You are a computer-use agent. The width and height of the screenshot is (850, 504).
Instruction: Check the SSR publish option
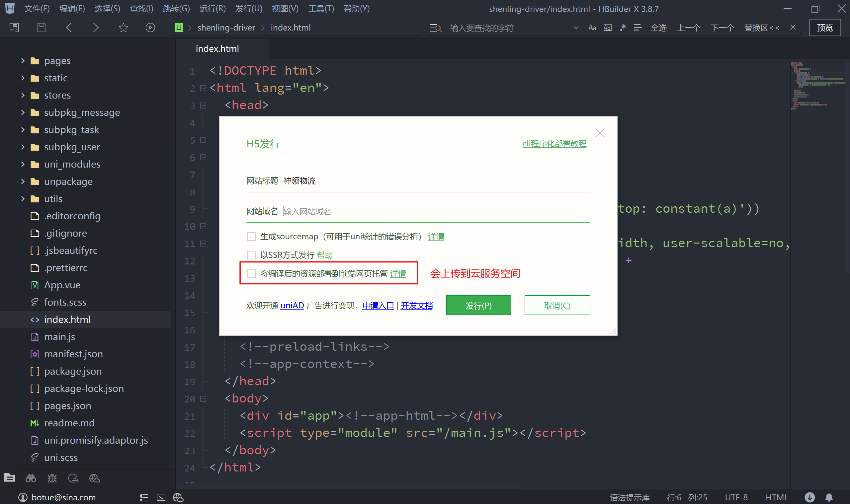tap(251, 255)
